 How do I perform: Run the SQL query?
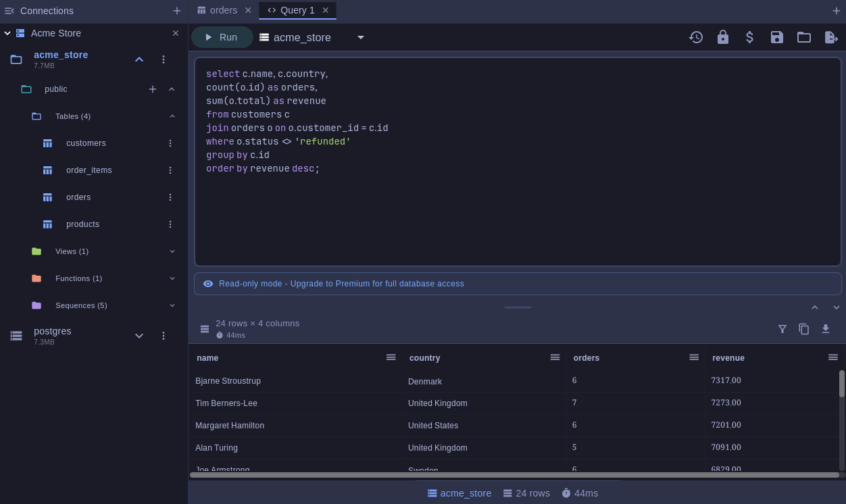click(x=222, y=37)
